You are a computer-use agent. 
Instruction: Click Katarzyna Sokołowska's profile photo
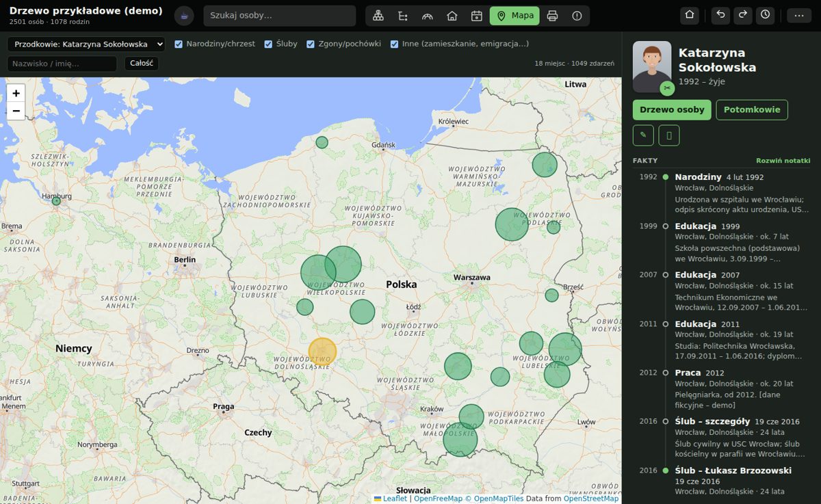point(652,66)
